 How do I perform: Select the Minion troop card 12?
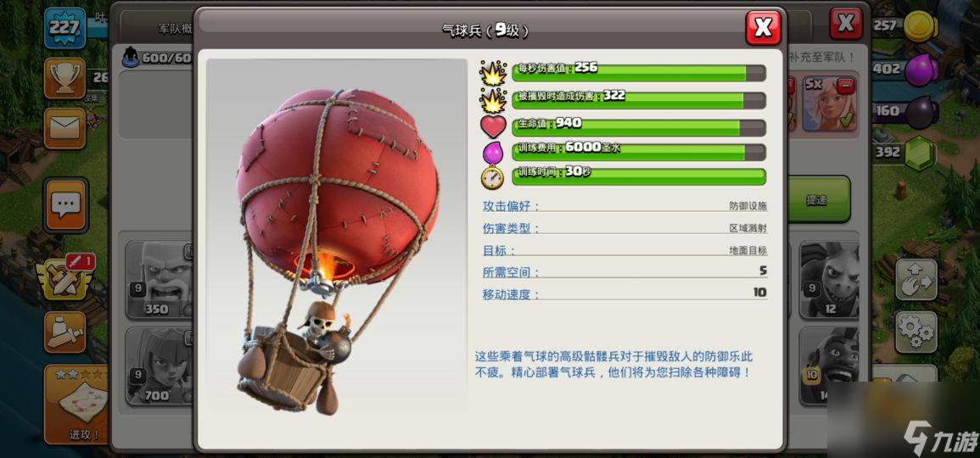[829, 279]
